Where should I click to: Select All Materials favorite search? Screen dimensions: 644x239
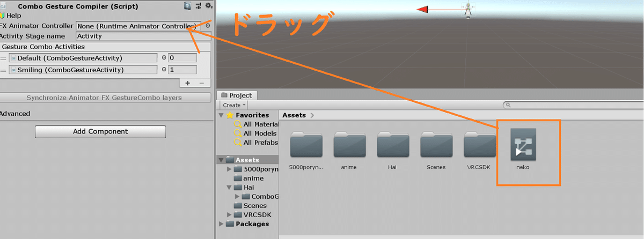tap(256, 124)
